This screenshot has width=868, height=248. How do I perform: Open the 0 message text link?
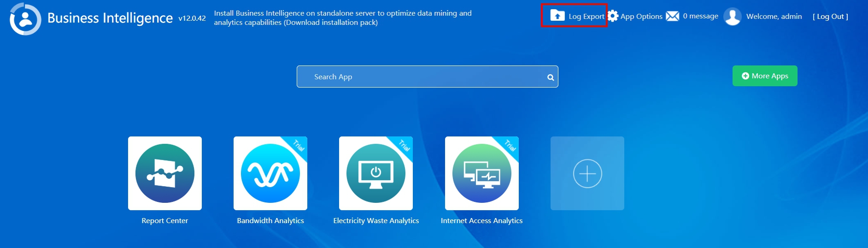coord(700,16)
